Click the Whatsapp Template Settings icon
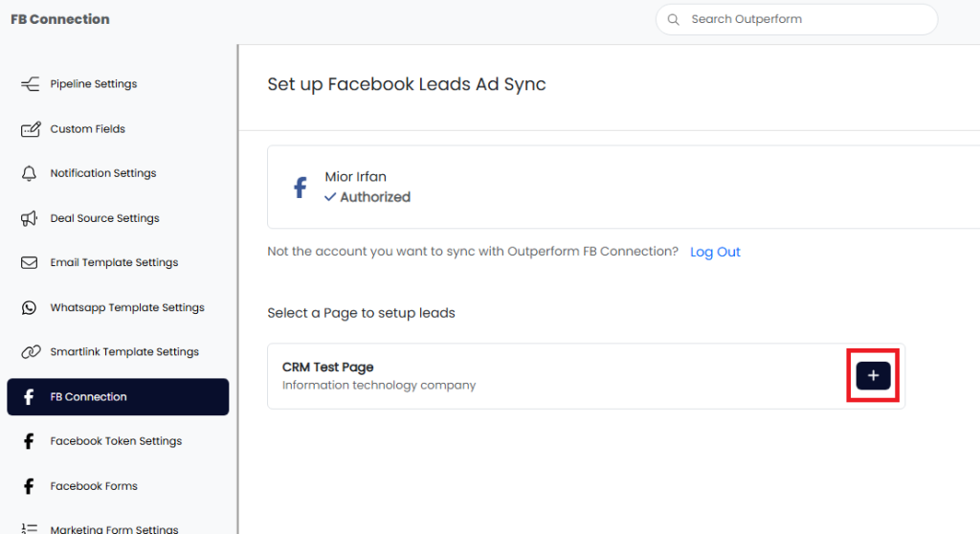Screen dimensions: 980x534 30,307
